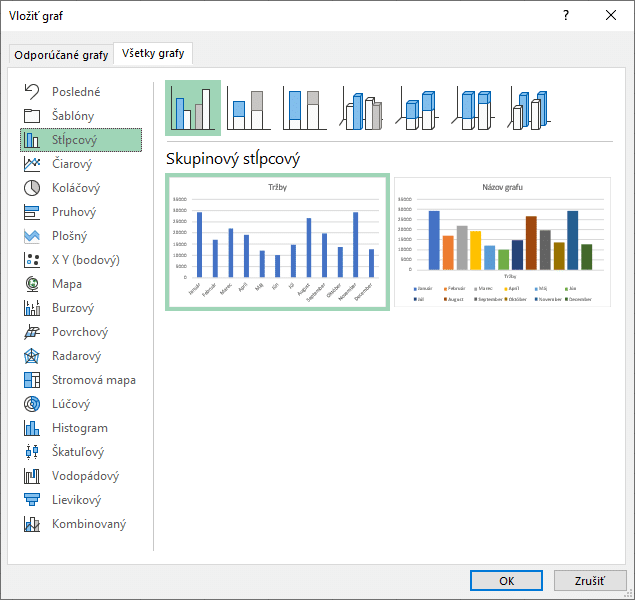635x600 pixels.
Task: Cancel with the Zrušiť button
Action: point(590,581)
